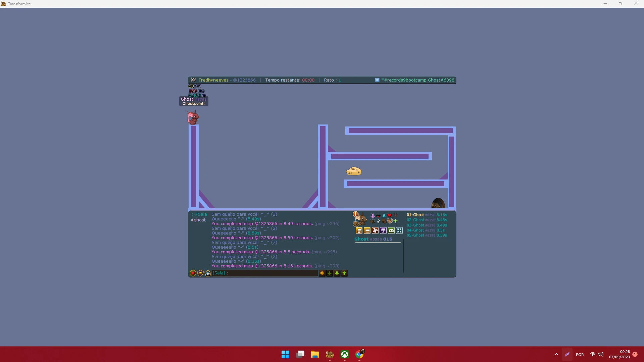Image resolution: width=644 pixels, height=362 pixels.
Task: Trigger the red burst angry emote
Action: pos(395,215)
